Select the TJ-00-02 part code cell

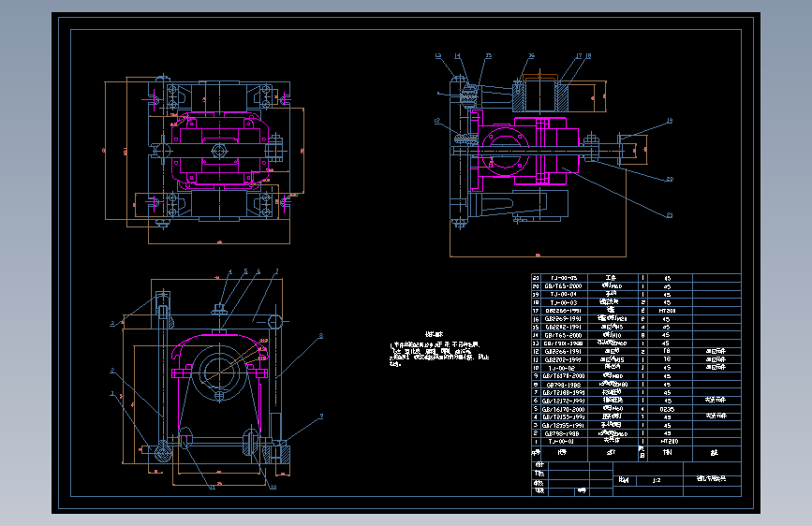coord(564,368)
